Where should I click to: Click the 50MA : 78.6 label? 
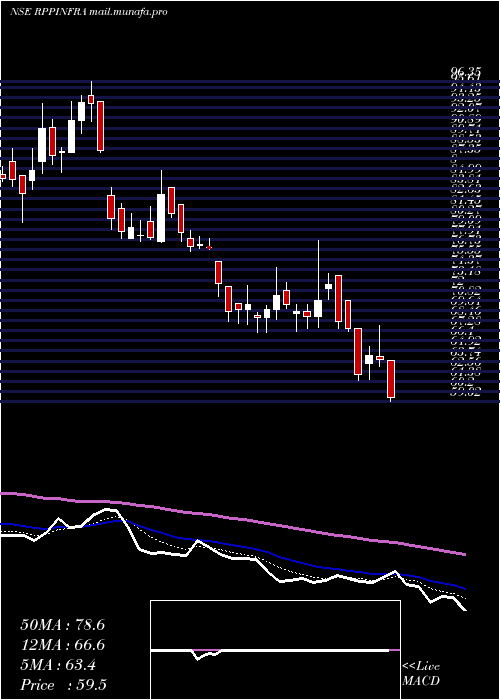point(62,625)
